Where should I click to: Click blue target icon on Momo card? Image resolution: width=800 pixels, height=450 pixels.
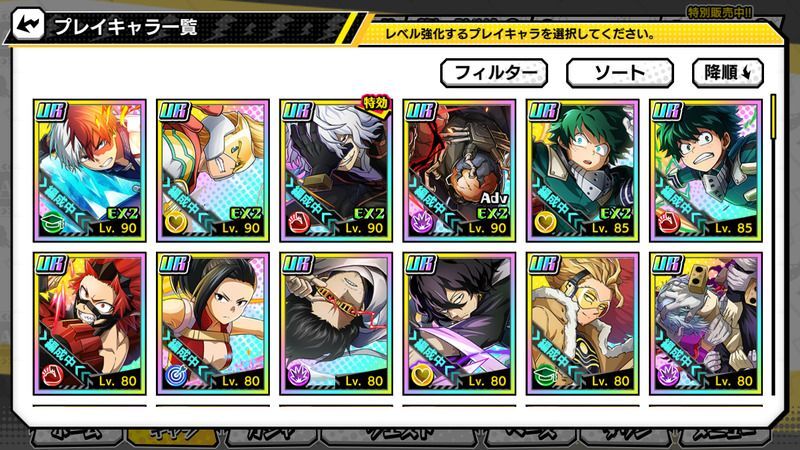coord(175,377)
